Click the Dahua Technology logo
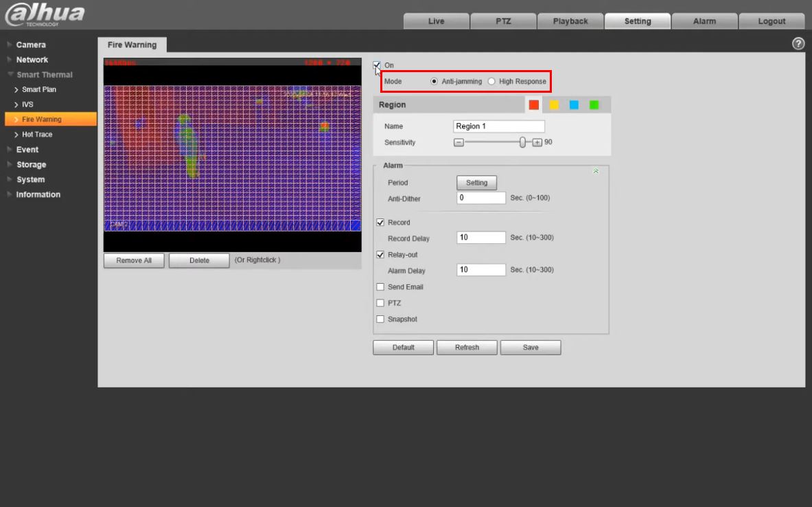Image resolution: width=812 pixels, height=507 pixels. click(x=45, y=14)
